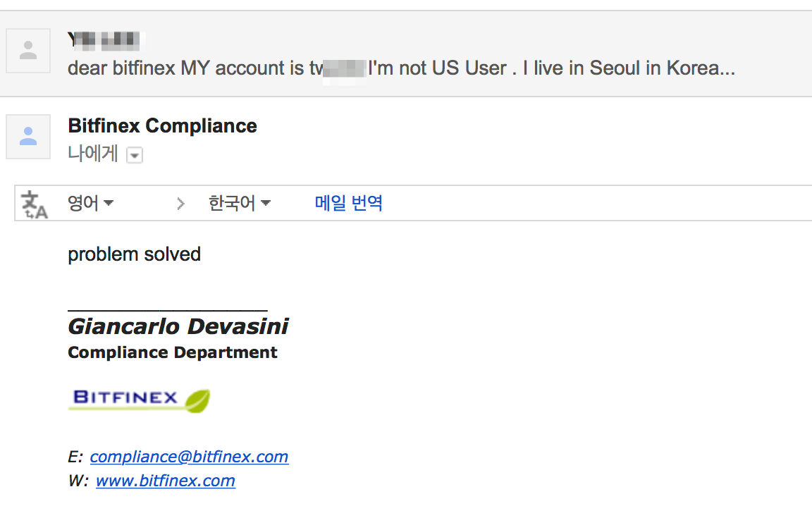Image resolution: width=812 pixels, height=506 pixels.
Task: Click the Compliance Department signature line
Action: (x=173, y=352)
